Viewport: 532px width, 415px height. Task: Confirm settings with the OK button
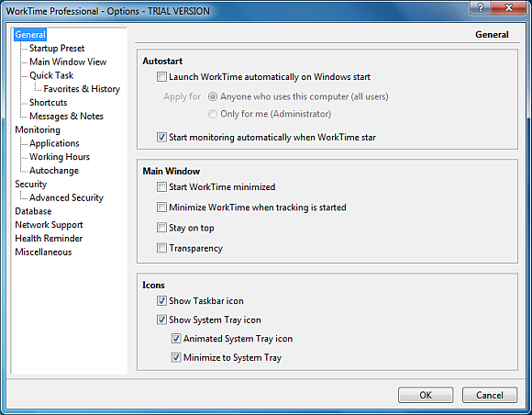click(426, 395)
